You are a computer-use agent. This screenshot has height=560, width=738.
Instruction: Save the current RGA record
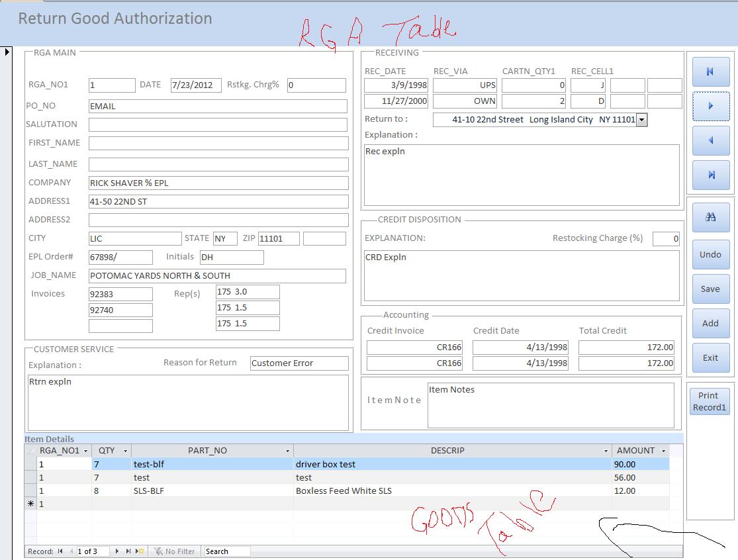[710, 289]
